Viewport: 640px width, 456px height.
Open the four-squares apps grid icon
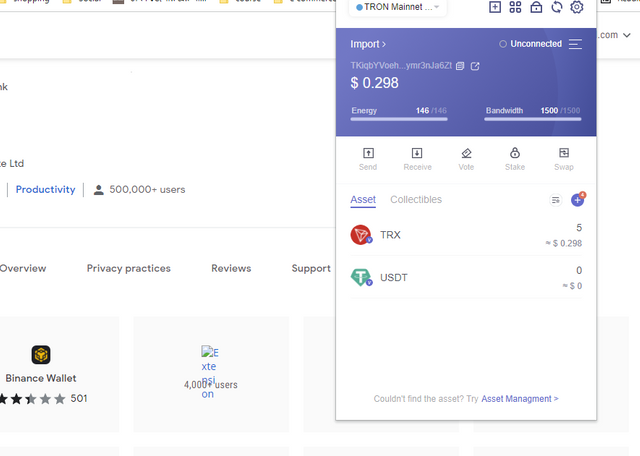click(x=515, y=7)
